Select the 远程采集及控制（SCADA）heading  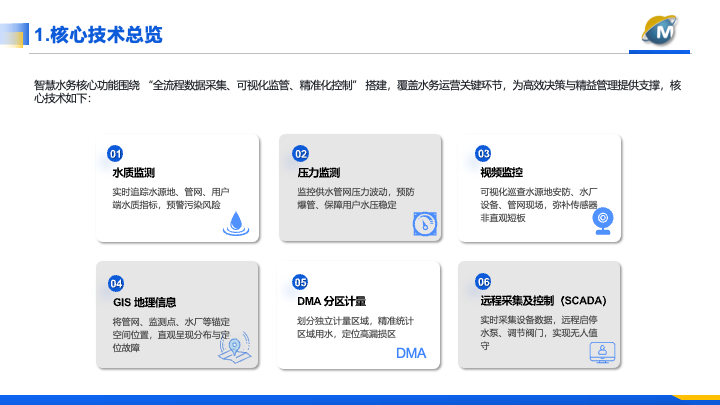[x=543, y=299]
